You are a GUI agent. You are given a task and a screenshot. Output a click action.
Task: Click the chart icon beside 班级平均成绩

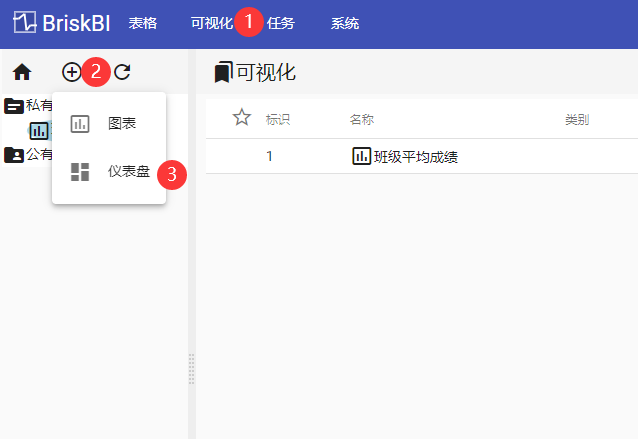click(x=361, y=156)
